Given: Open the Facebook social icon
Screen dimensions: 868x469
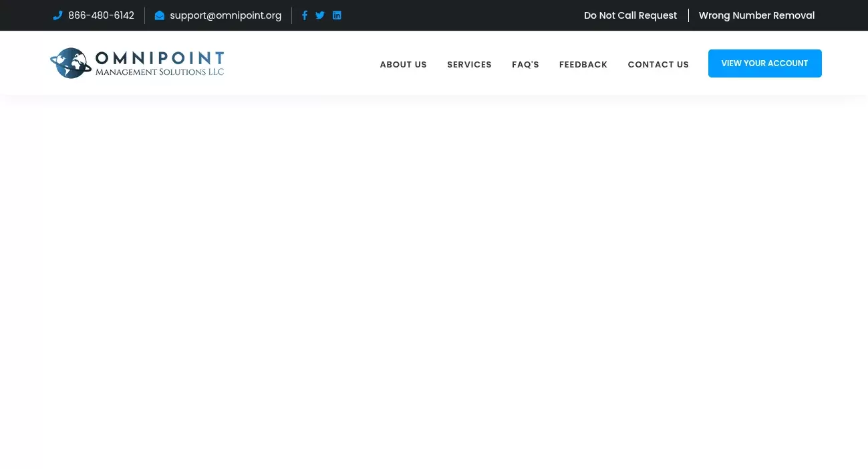Looking at the screenshot, I should (x=305, y=15).
